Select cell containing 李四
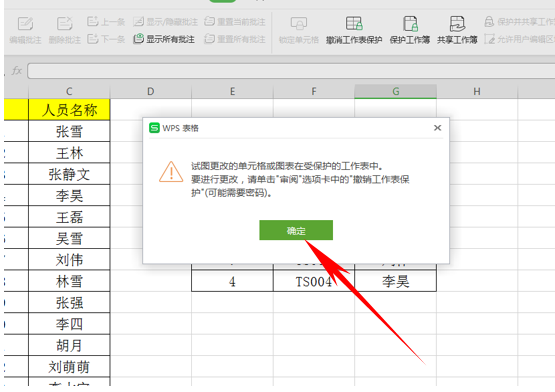The height and width of the screenshot is (392, 555). tap(69, 324)
